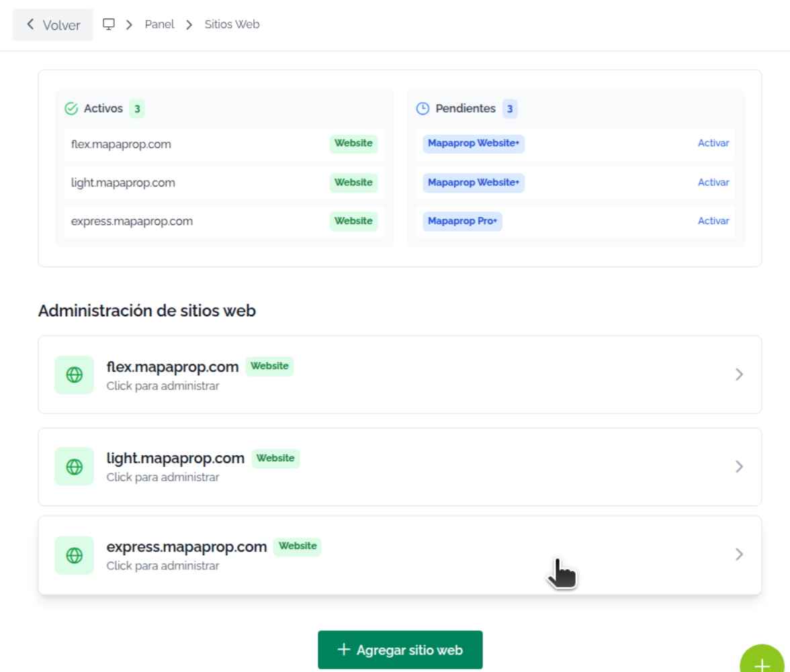The image size is (790, 672).
Task: Click Website tag for express.mapaprop.com in Activos
Action: [353, 221]
